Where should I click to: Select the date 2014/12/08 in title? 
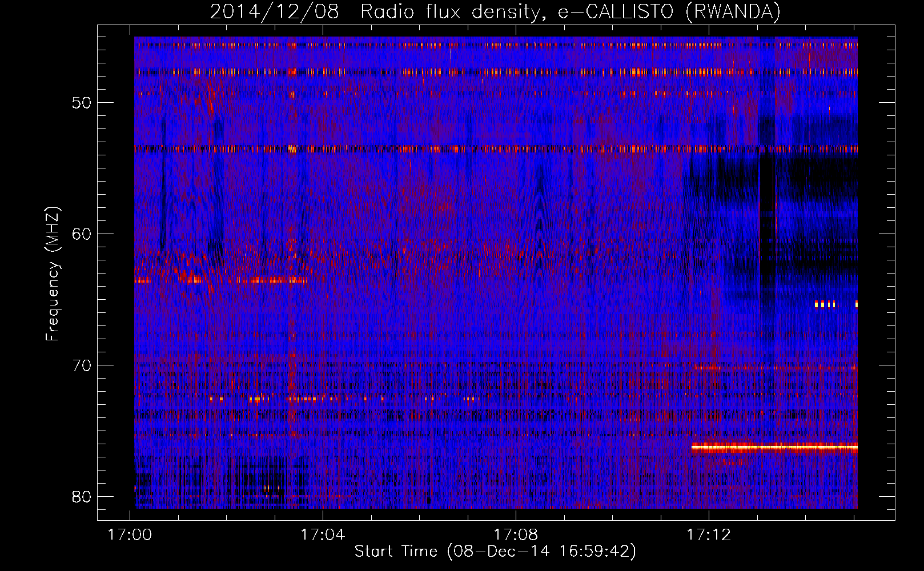[x=275, y=12]
